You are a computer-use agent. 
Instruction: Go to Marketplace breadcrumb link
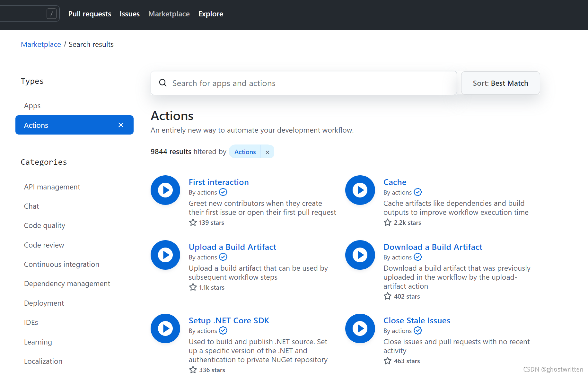41,44
